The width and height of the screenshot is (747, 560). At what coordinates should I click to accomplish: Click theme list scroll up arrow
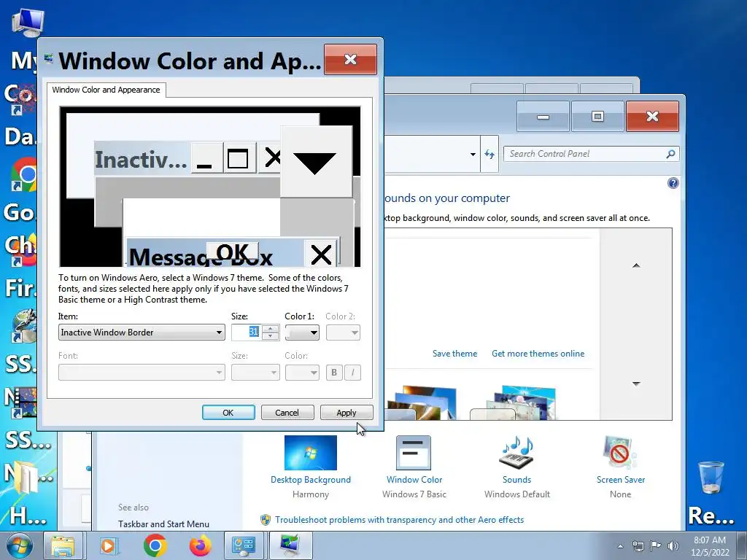coord(636,265)
